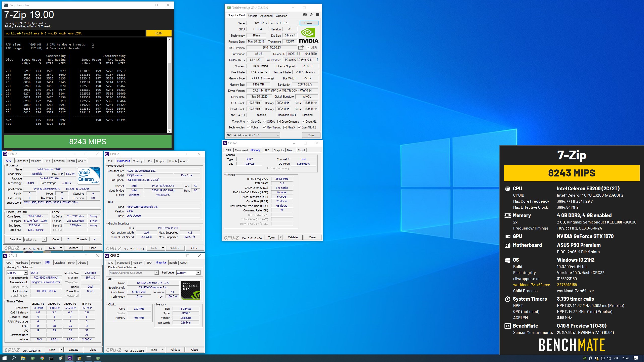Click the 7-Zip command line input field
Image resolution: width=644 pixels, height=362 pixels.
(x=75, y=33)
